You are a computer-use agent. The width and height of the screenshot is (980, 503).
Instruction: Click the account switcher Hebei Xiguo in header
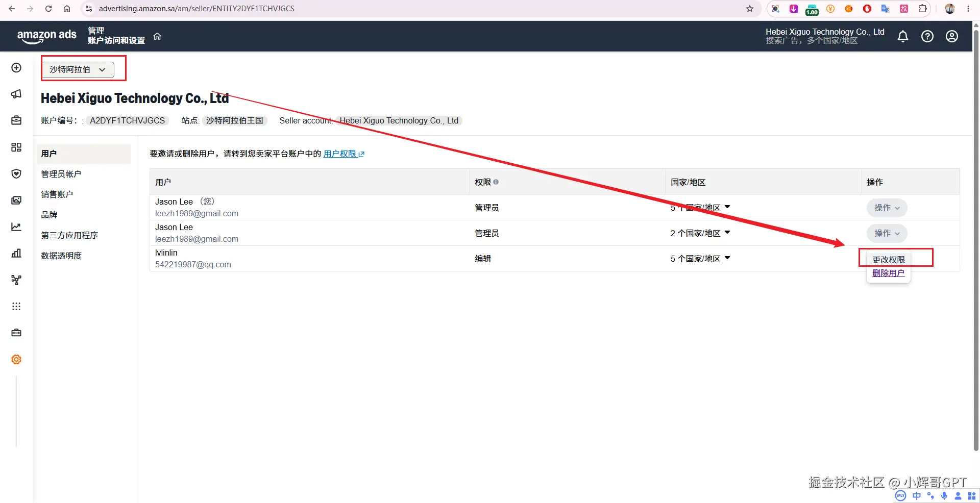pos(825,36)
